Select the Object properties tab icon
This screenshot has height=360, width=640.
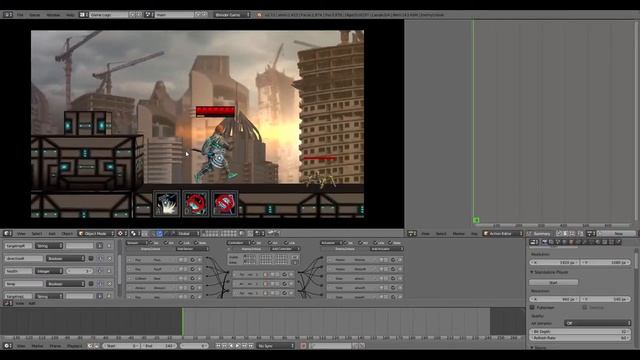pos(571,242)
